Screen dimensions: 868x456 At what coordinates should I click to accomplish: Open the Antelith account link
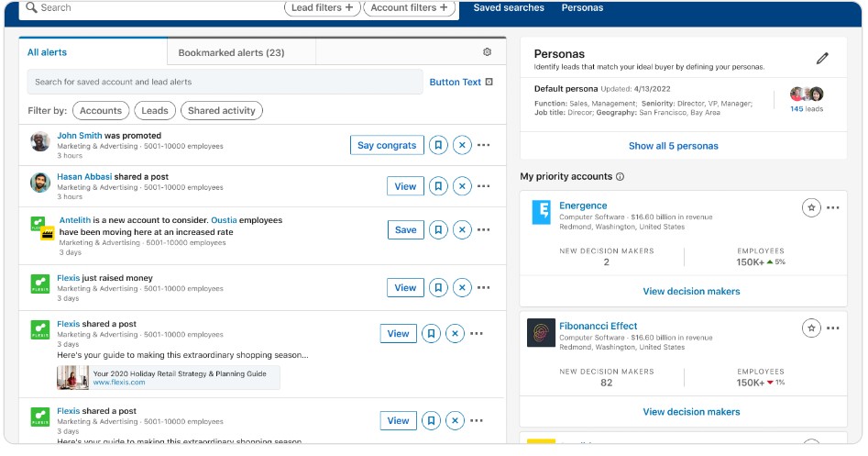pos(75,220)
